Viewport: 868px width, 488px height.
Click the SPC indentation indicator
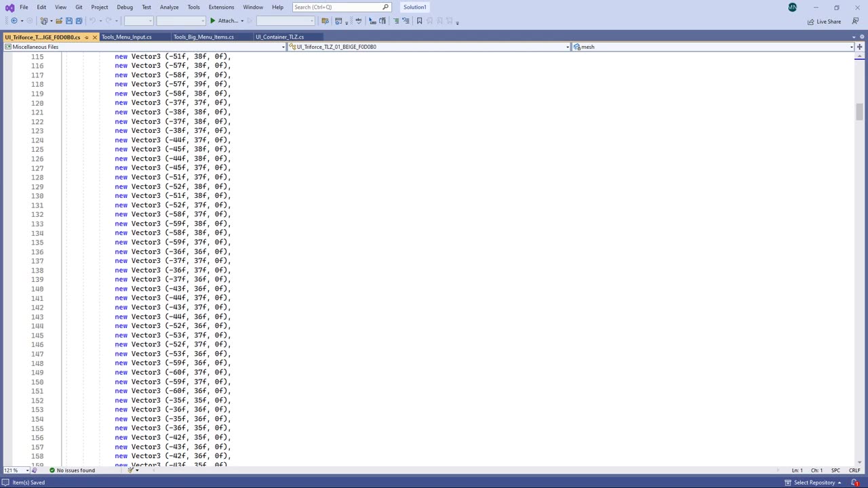click(x=835, y=470)
